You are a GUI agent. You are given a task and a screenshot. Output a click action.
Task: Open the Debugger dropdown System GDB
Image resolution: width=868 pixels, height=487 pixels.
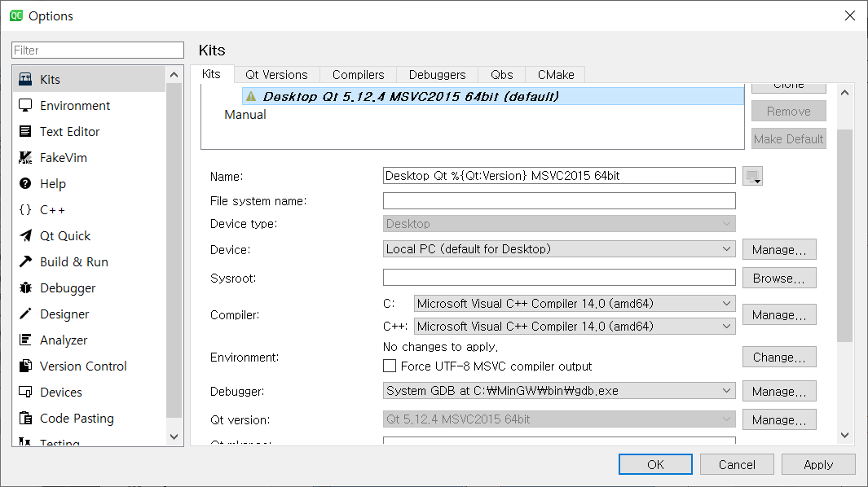point(559,391)
